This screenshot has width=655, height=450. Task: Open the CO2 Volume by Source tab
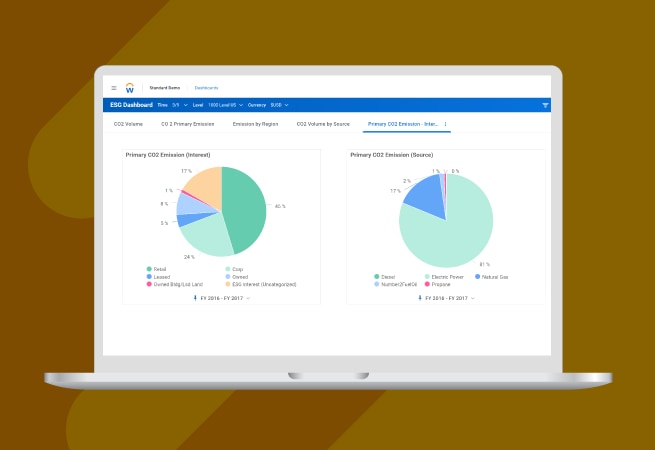325,124
